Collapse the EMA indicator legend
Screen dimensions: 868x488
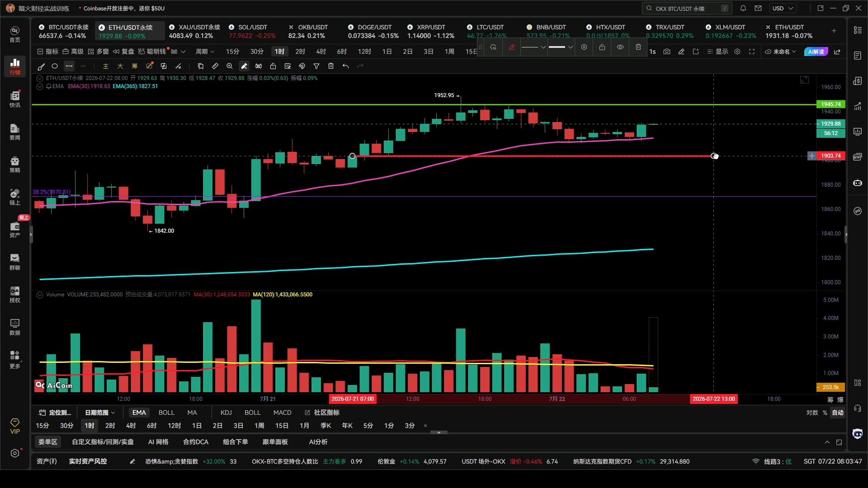(40, 86)
